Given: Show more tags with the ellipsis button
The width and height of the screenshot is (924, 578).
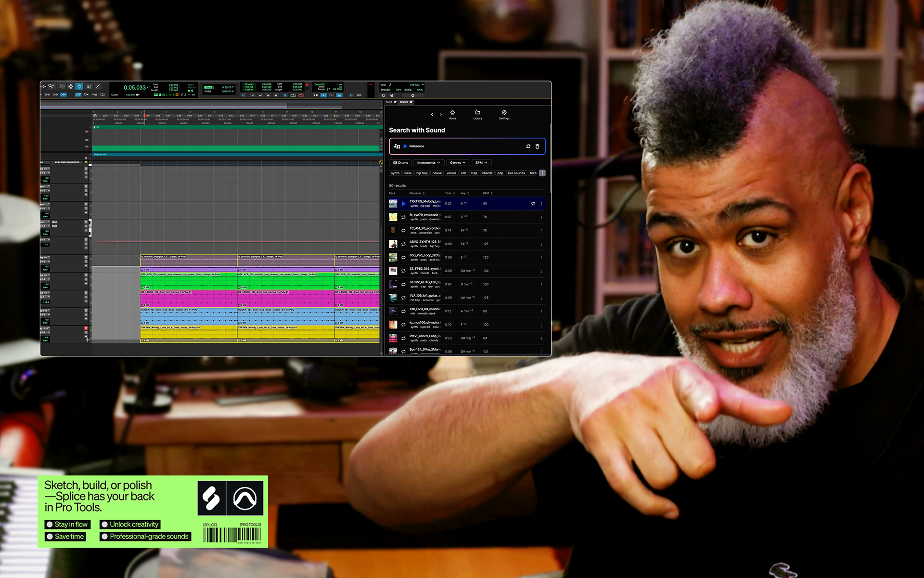Looking at the screenshot, I should point(542,173).
